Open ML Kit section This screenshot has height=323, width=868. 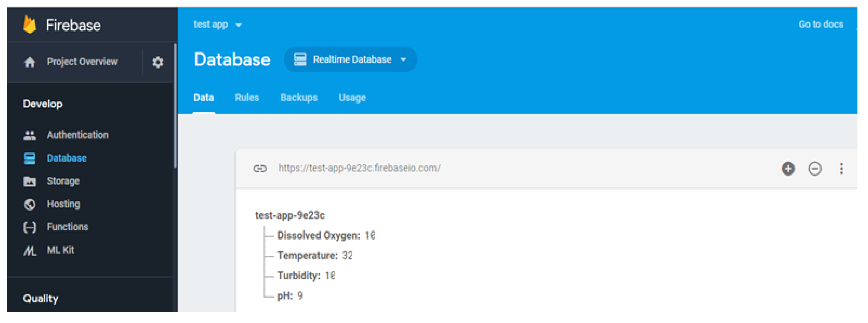coord(60,250)
